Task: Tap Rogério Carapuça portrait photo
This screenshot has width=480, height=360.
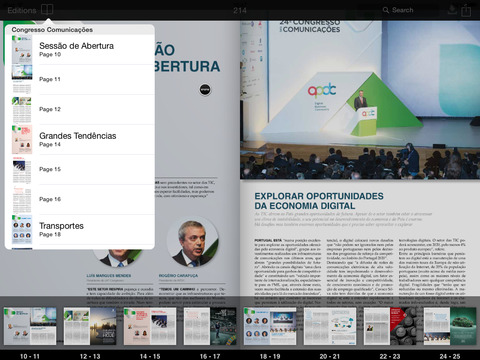Action: [x=193, y=241]
